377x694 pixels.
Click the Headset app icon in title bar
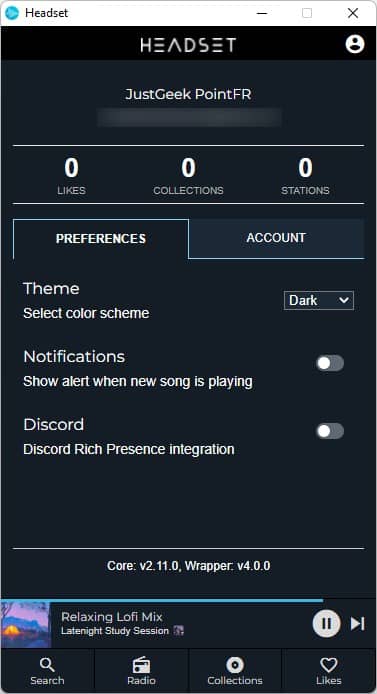[12, 13]
